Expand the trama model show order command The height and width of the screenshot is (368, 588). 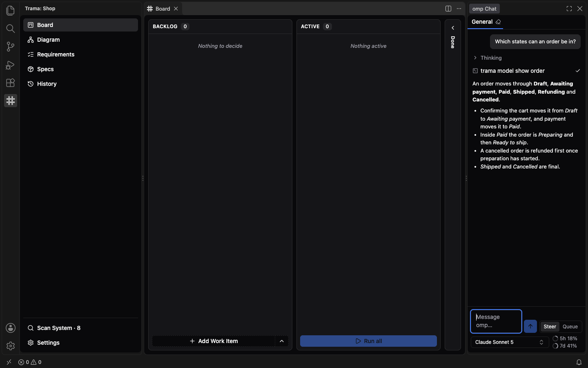[x=526, y=71]
